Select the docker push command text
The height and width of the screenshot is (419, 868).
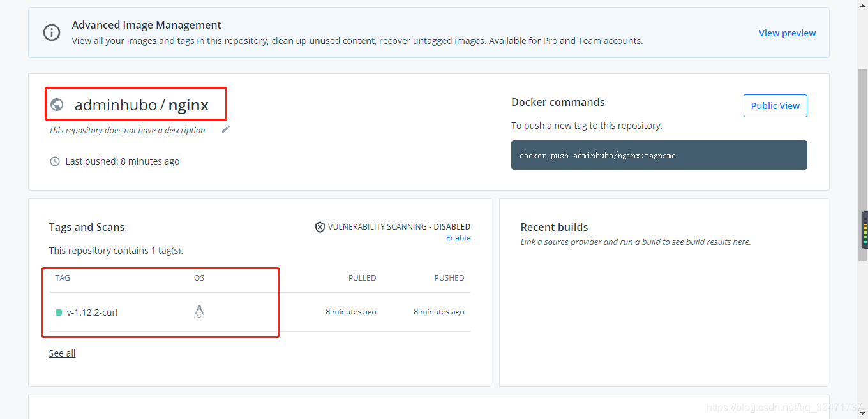(x=597, y=155)
